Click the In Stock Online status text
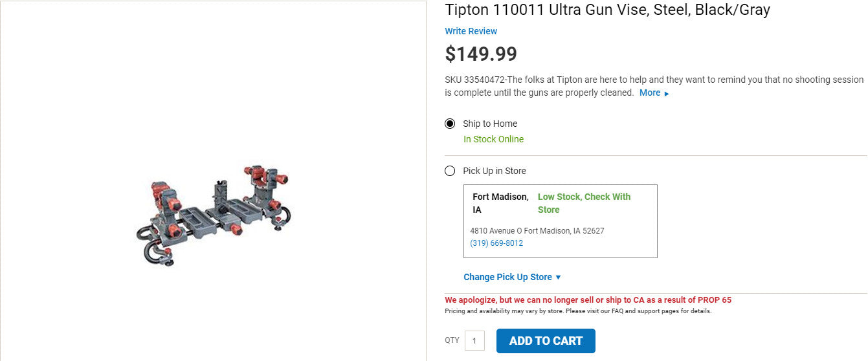This screenshot has height=361, width=868. click(x=493, y=139)
